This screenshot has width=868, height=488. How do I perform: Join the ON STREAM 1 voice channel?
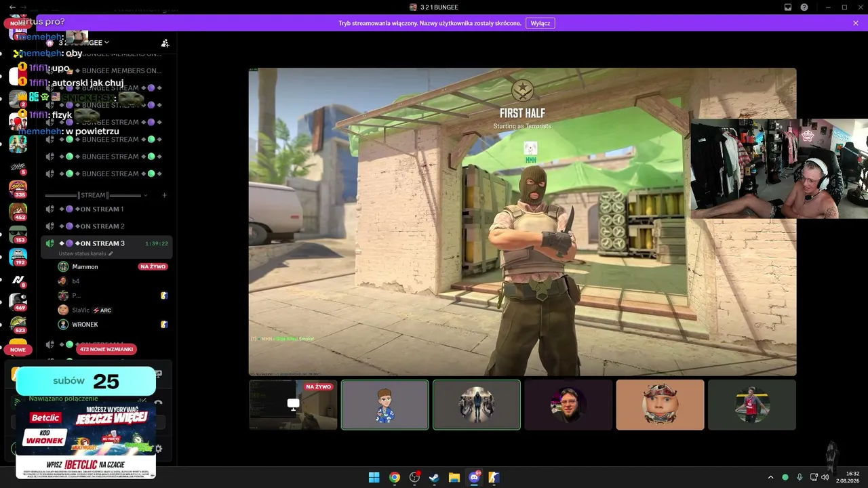coord(106,209)
